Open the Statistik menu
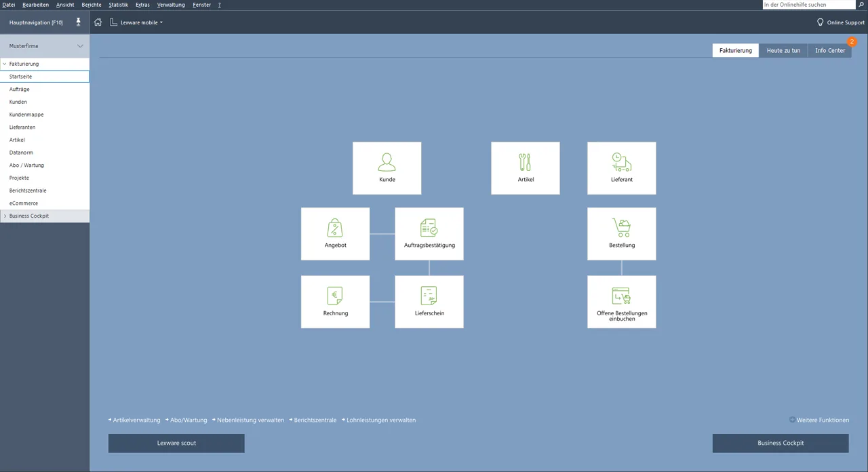The width and height of the screenshot is (868, 472). 118,5
